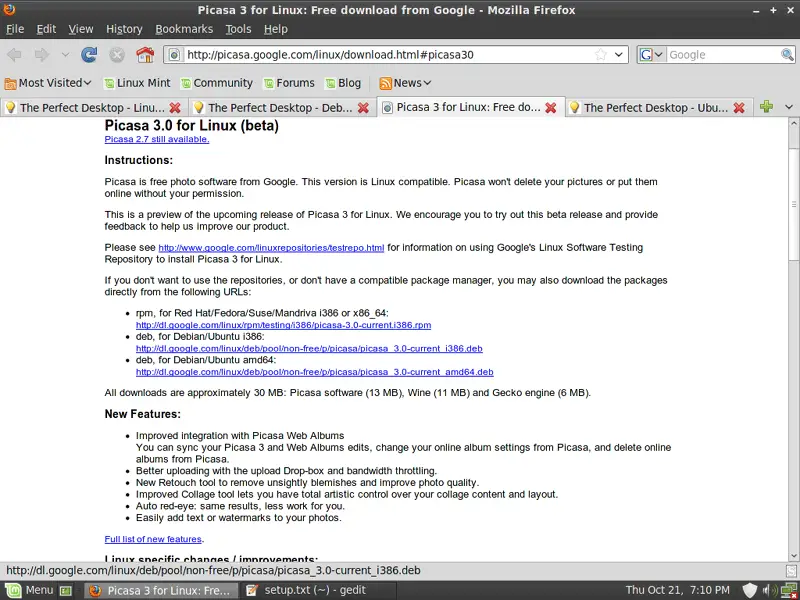800x600 pixels.
Task: Open the File menu
Action: pos(15,29)
